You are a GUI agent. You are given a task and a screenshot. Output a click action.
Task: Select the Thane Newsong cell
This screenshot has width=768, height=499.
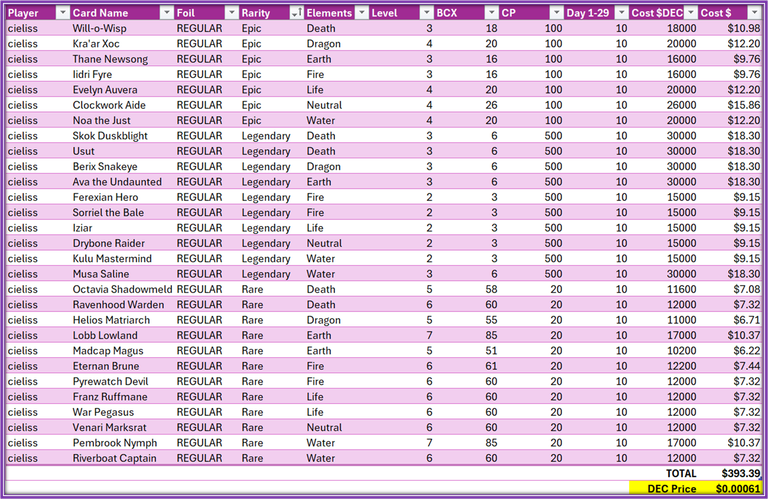point(122,59)
